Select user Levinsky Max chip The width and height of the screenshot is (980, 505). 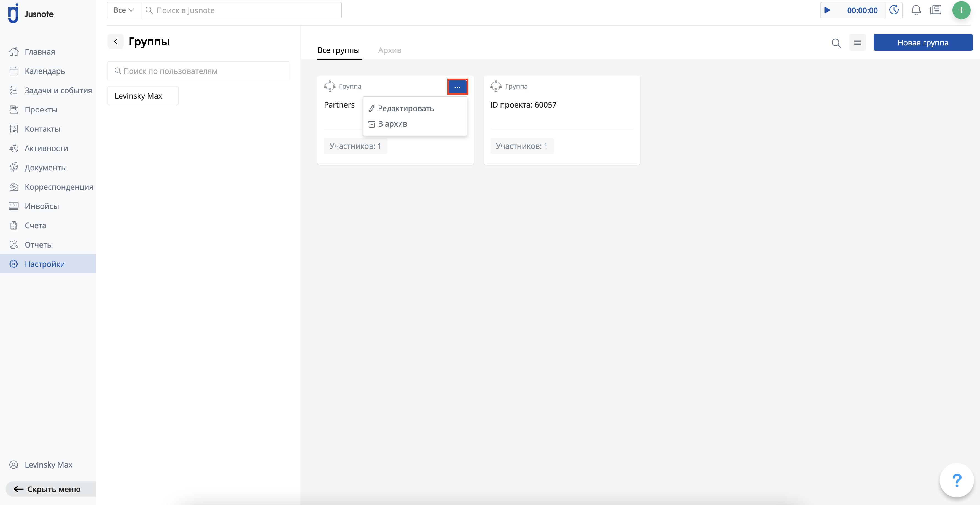(x=143, y=96)
